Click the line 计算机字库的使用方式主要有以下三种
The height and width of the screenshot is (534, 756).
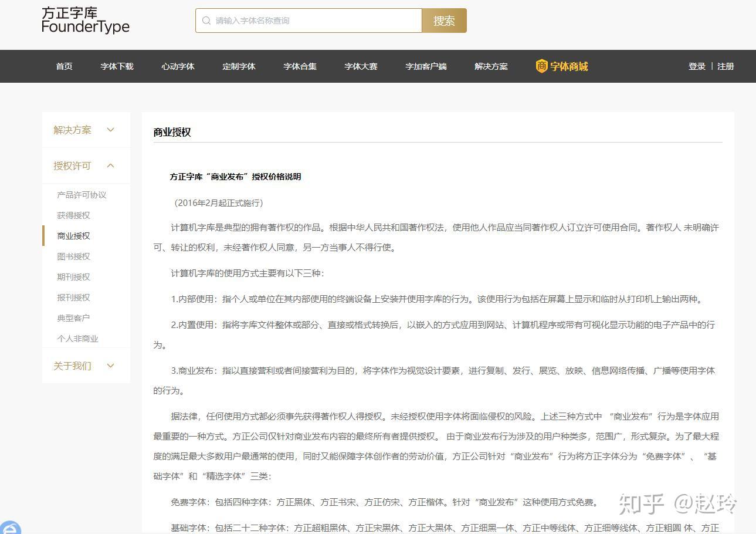click(248, 273)
